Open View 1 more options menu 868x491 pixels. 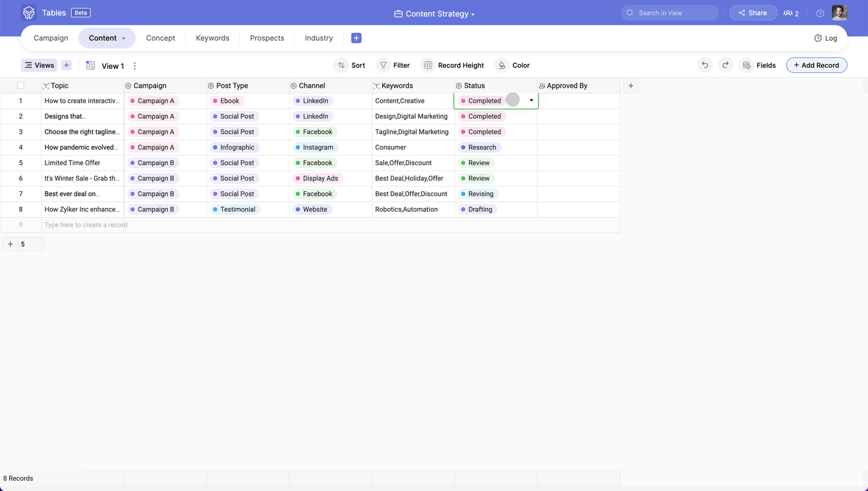coord(134,66)
